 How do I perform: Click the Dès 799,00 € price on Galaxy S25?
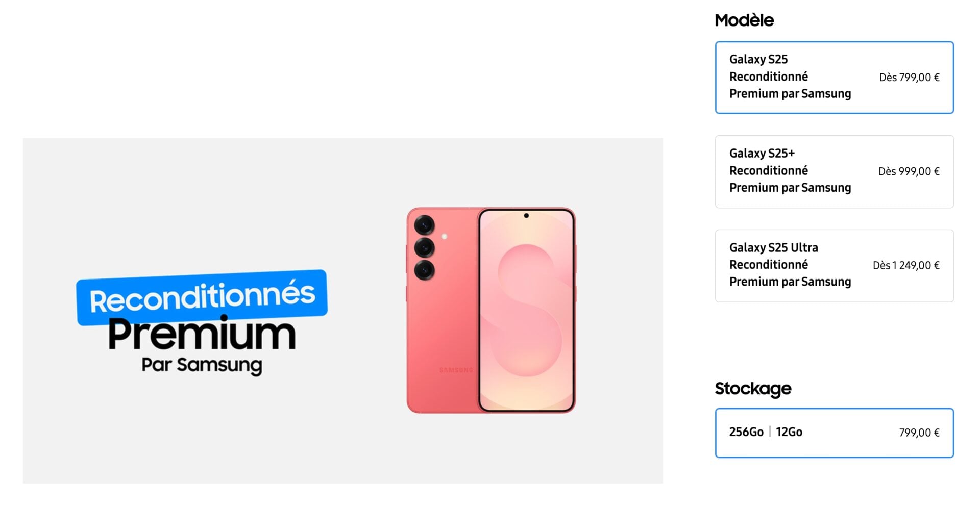911,78
